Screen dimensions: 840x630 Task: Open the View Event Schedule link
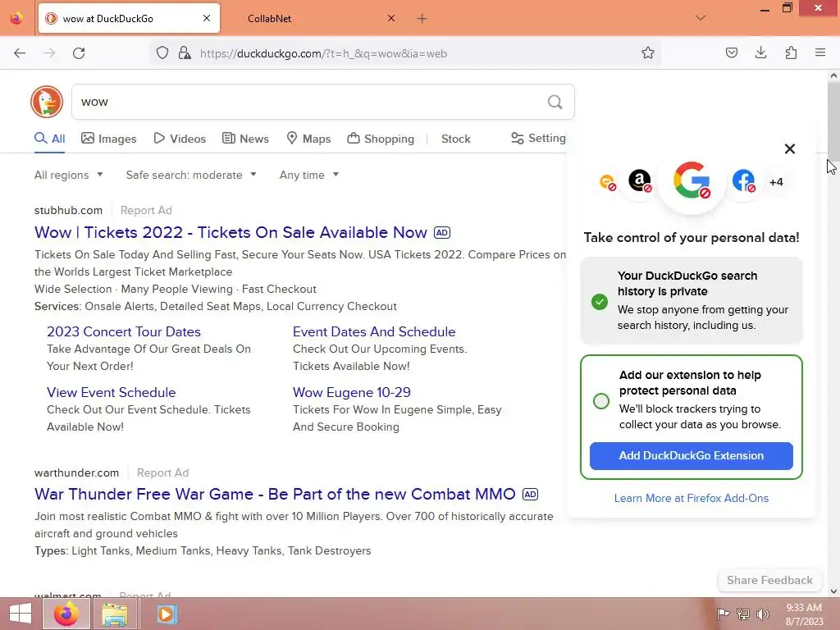point(111,392)
